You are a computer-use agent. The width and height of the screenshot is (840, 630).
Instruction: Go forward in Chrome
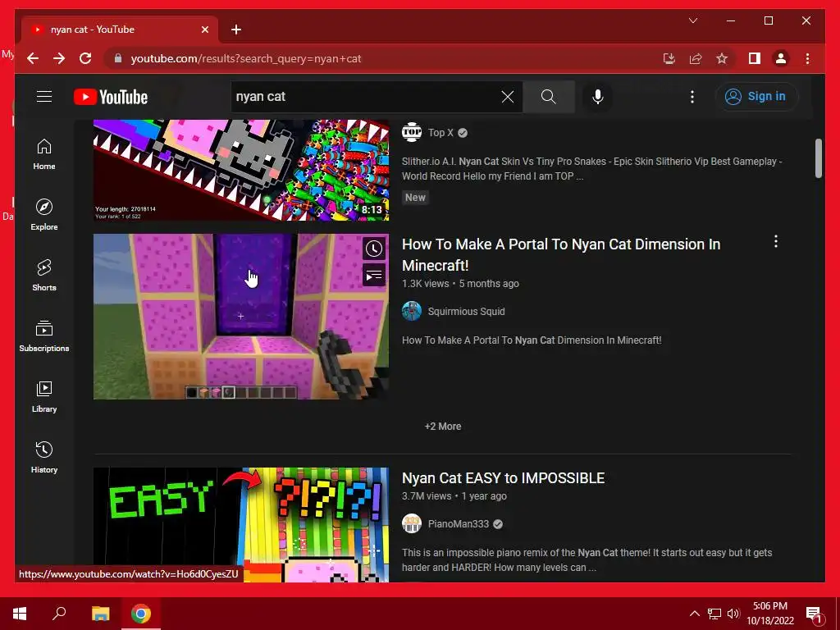[x=59, y=58]
